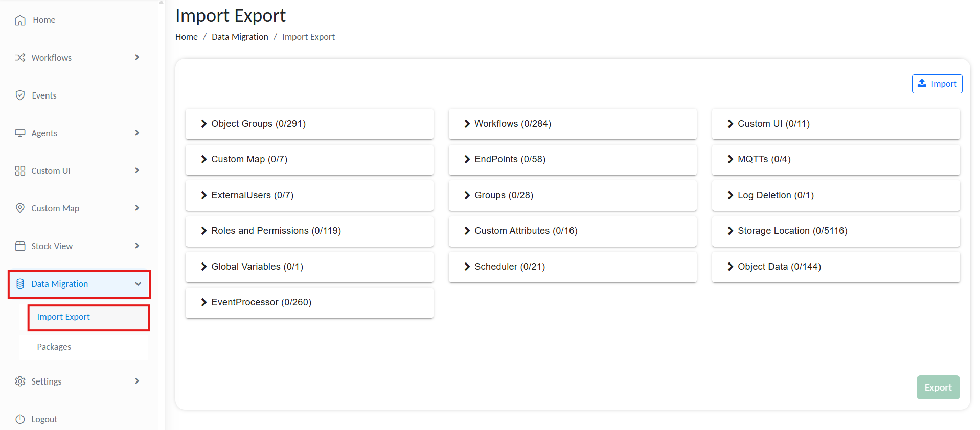Click the Workflows shuffle icon in sidebar
Screen dimensions: 980x430
[x=20, y=58]
